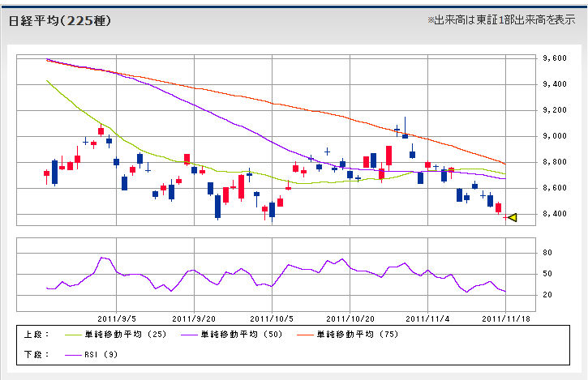This screenshot has height=380, width=588.
Task: Click the 2011/10/5 date label
Action: click(272, 319)
